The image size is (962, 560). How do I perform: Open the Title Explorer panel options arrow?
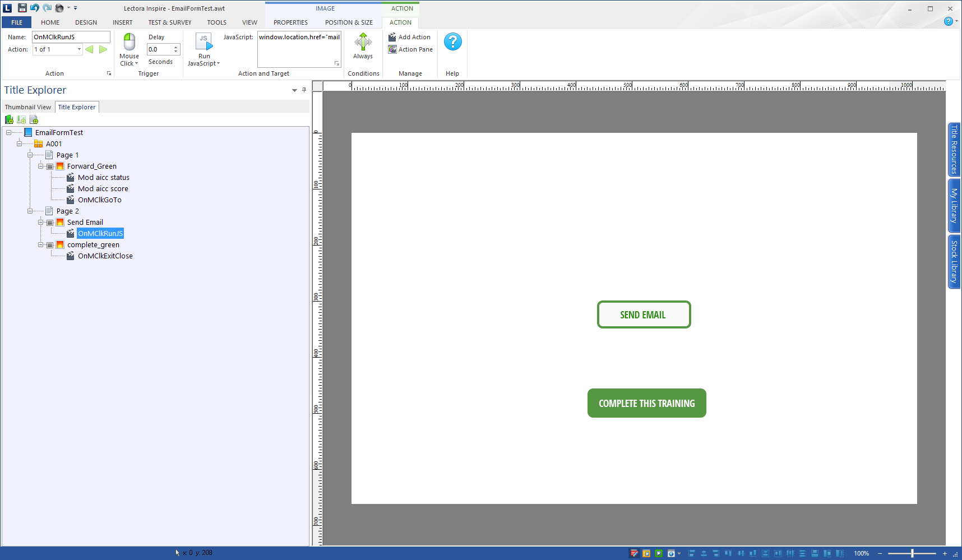(294, 90)
